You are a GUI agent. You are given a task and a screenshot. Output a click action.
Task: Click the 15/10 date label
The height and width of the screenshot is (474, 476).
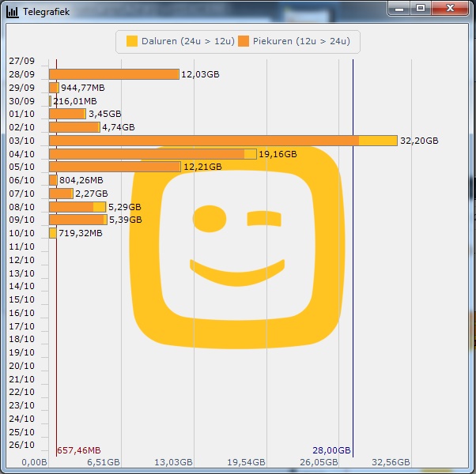(x=22, y=299)
